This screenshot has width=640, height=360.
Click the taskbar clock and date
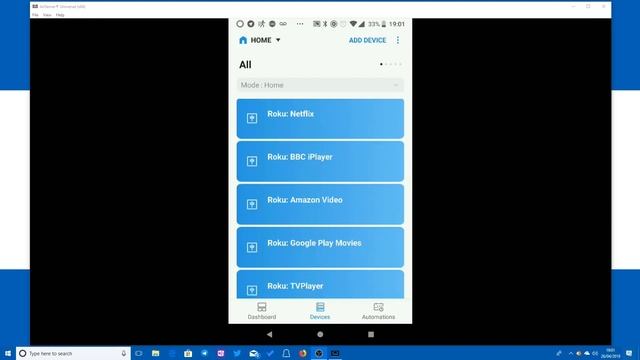[611, 353]
